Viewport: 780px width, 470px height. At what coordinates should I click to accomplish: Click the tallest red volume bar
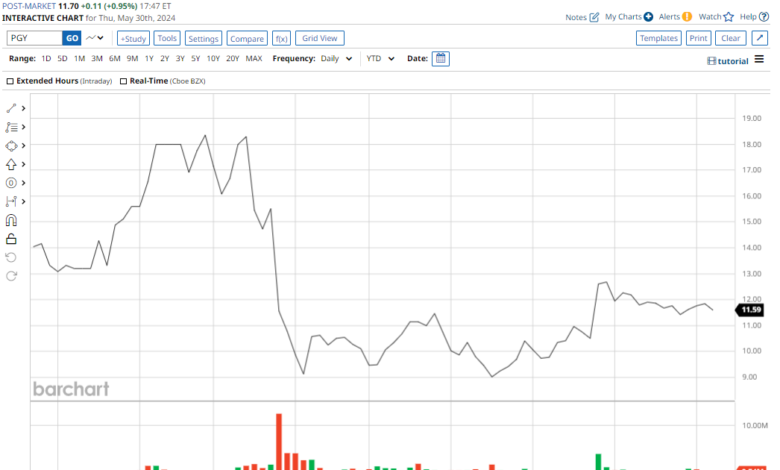click(279, 442)
